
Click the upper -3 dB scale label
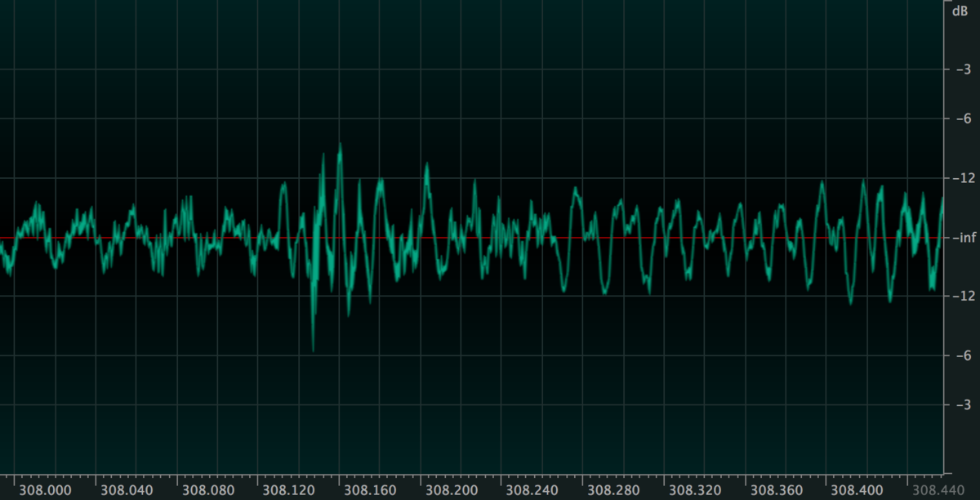point(963,69)
